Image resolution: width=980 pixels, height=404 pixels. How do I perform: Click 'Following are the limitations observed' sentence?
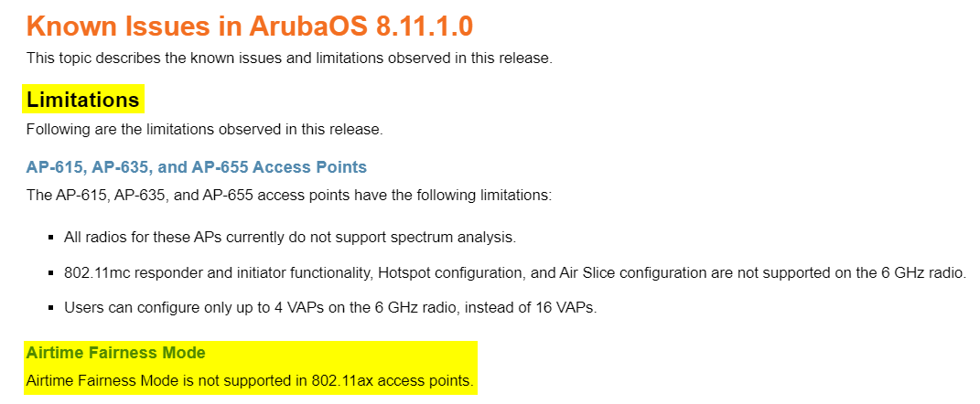(204, 129)
